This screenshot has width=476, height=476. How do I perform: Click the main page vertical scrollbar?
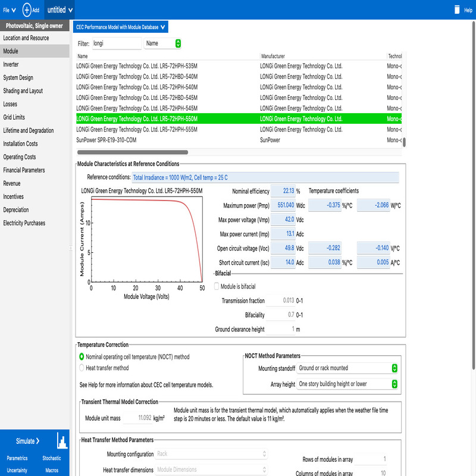coord(474,195)
